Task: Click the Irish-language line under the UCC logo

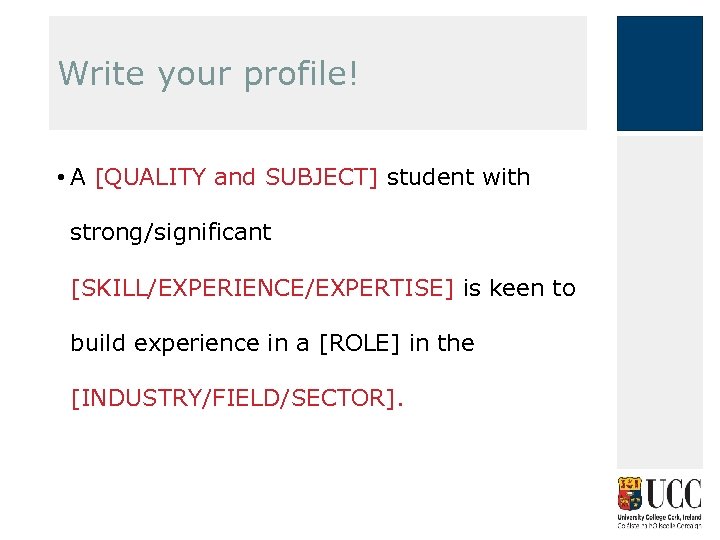Action: pyautogui.click(x=659, y=524)
